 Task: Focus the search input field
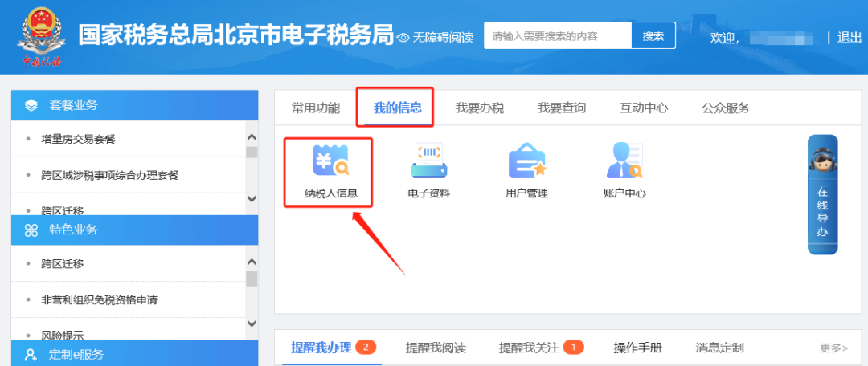(x=558, y=36)
